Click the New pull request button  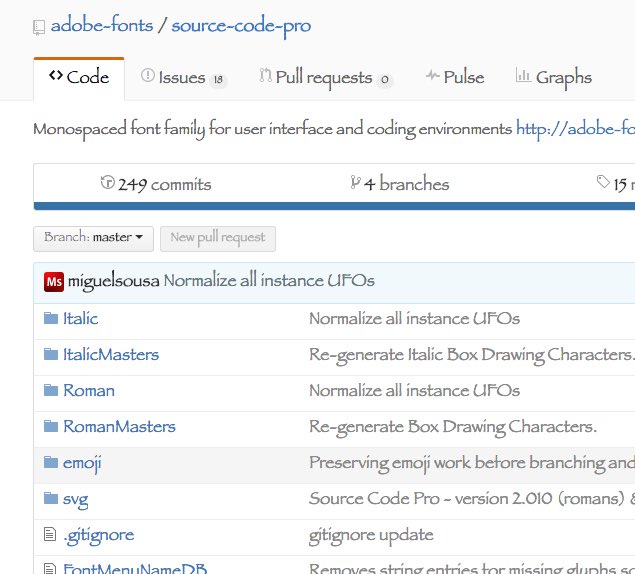tap(218, 239)
